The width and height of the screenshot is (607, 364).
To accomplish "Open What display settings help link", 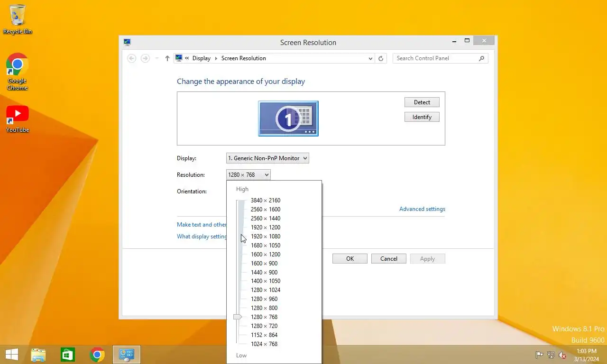I will click(202, 237).
